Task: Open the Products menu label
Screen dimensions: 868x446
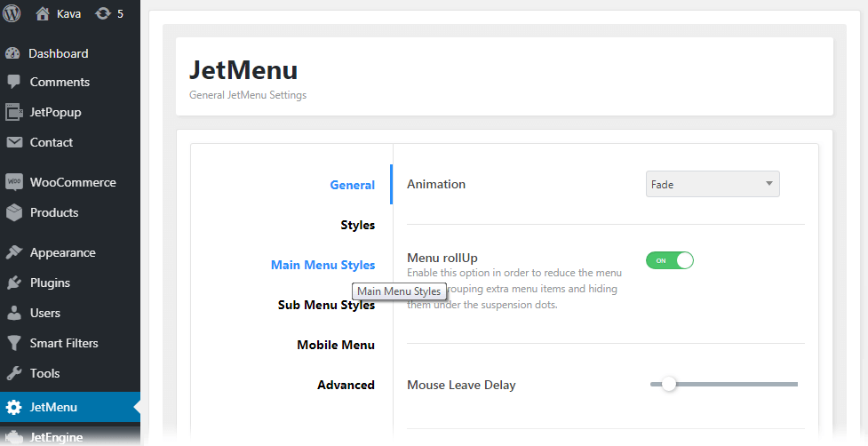Action: 54,212
